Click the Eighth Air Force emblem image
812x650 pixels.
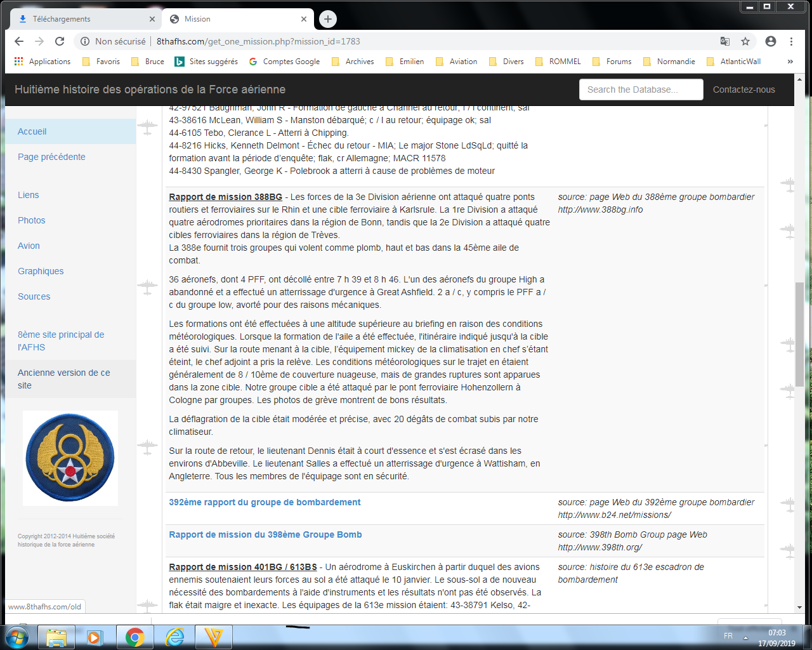tap(70, 458)
